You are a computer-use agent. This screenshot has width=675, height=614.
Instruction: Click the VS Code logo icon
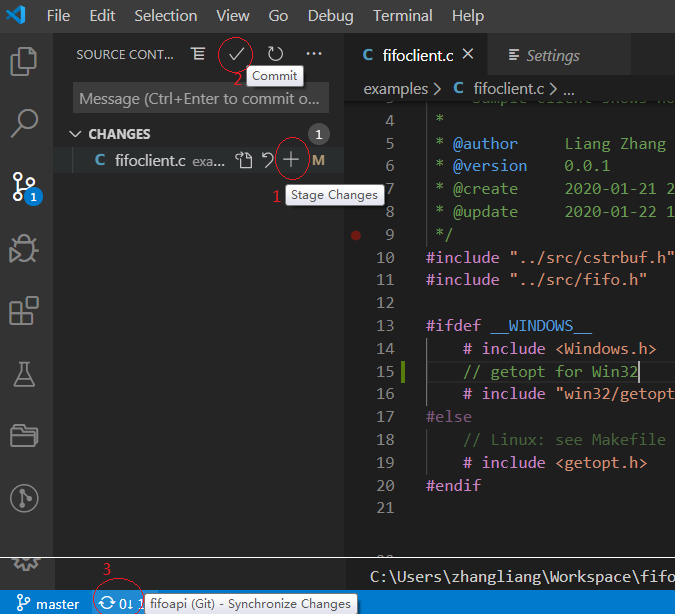click(16, 16)
